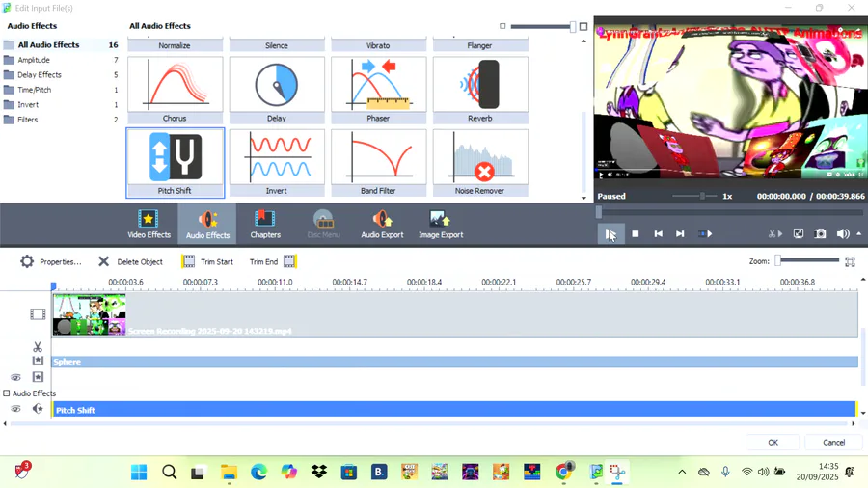Open Properties of the selected object

pos(51,261)
